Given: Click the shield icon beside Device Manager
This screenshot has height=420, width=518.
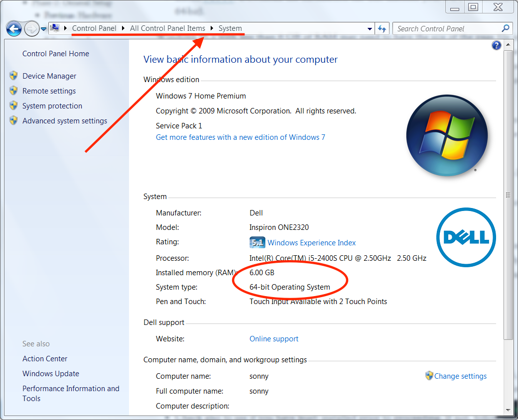Looking at the screenshot, I should 13,76.
